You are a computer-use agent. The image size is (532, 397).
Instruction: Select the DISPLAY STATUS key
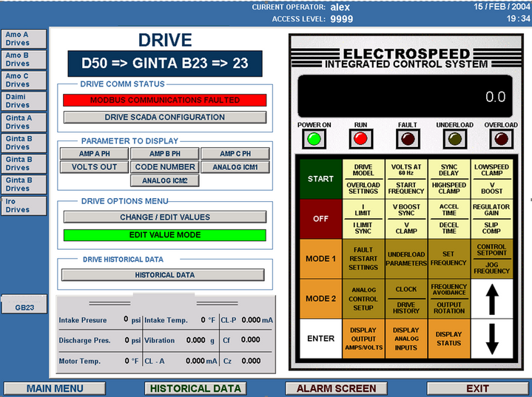click(449, 339)
